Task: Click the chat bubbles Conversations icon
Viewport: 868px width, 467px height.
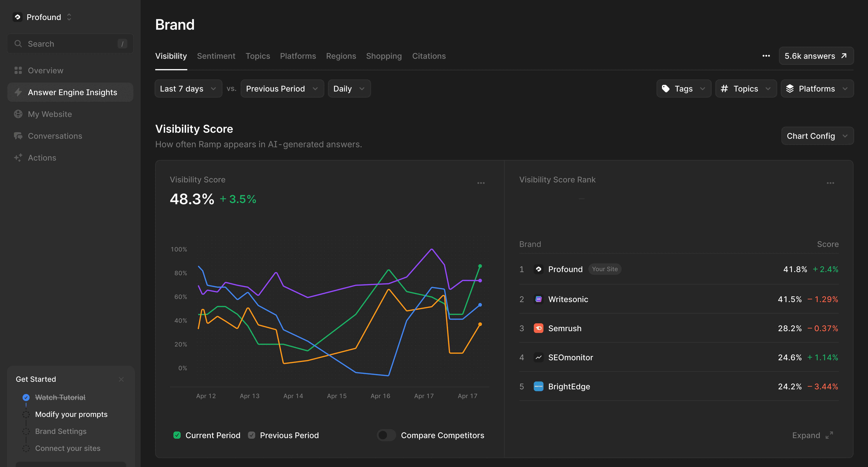Action: (x=18, y=136)
